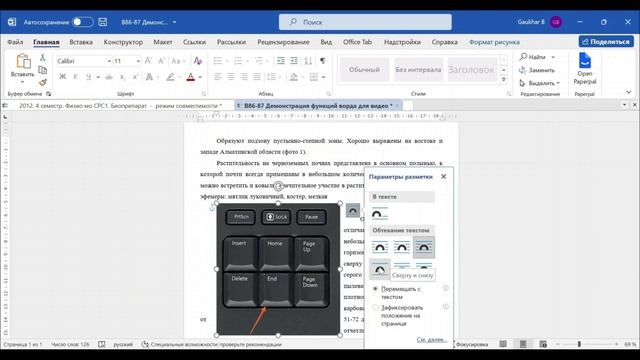This screenshot has width=640, height=360.
Task: Open the font size dropdown
Action: point(138,61)
